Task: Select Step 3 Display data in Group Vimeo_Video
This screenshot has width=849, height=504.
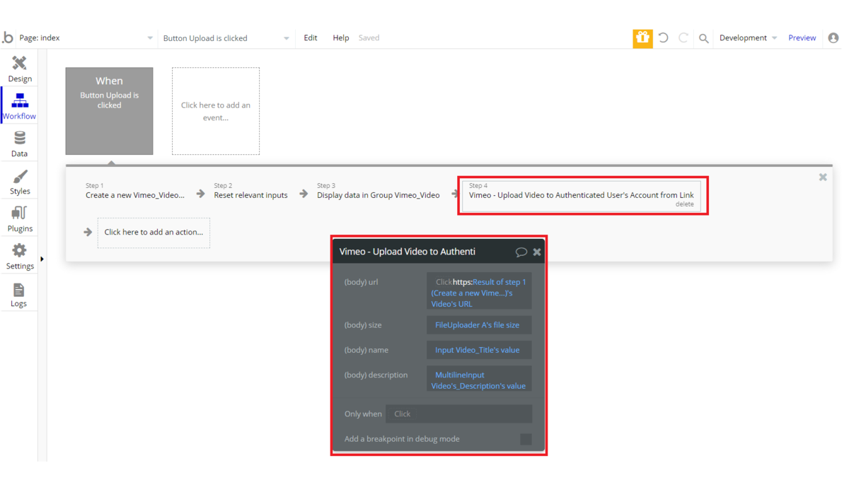Action: pyautogui.click(x=379, y=191)
